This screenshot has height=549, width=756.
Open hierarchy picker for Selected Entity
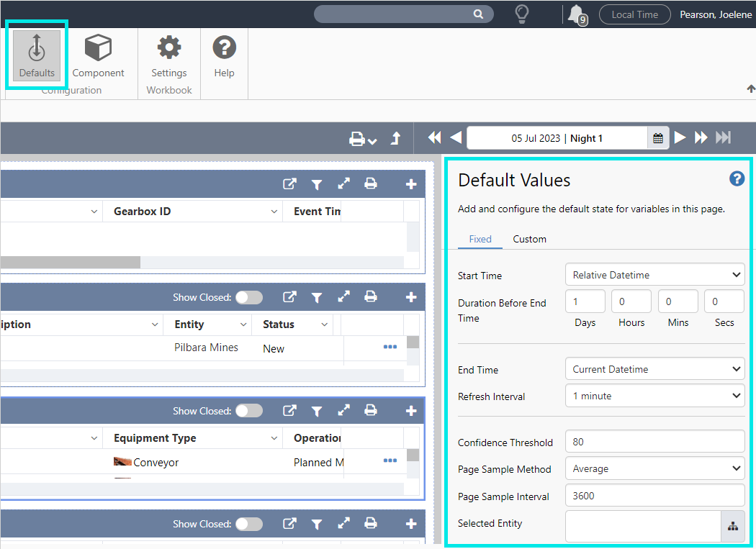click(733, 527)
